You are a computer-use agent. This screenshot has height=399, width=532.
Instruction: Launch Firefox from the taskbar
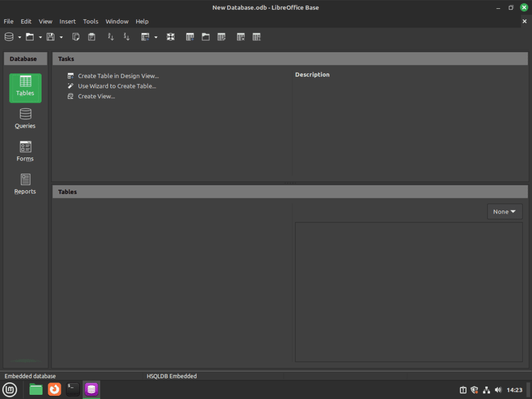tap(54, 390)
